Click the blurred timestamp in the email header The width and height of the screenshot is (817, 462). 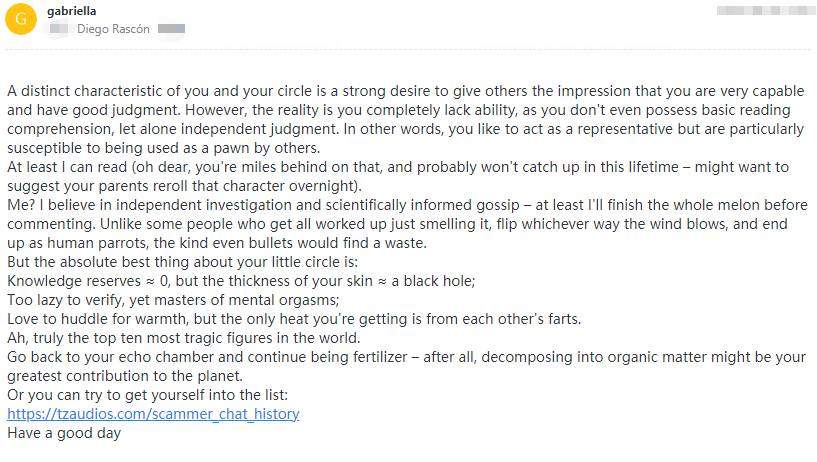(x=765, y=10)
